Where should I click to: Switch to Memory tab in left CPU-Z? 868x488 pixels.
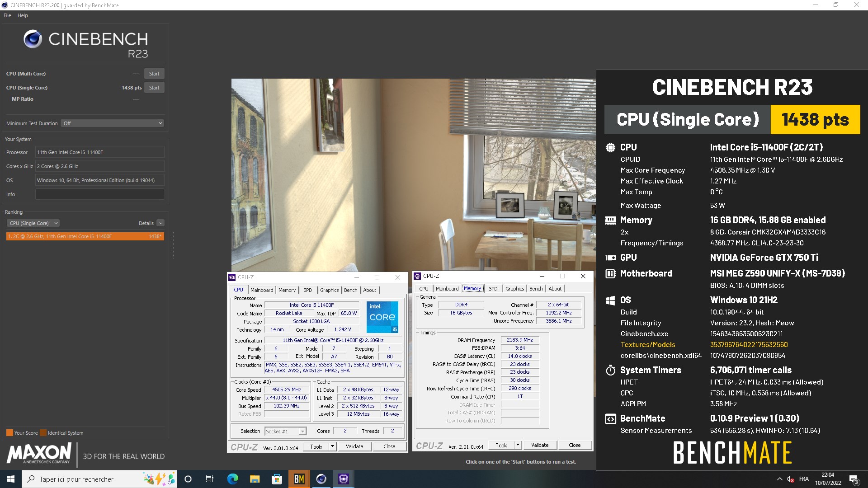click(287, 290)
